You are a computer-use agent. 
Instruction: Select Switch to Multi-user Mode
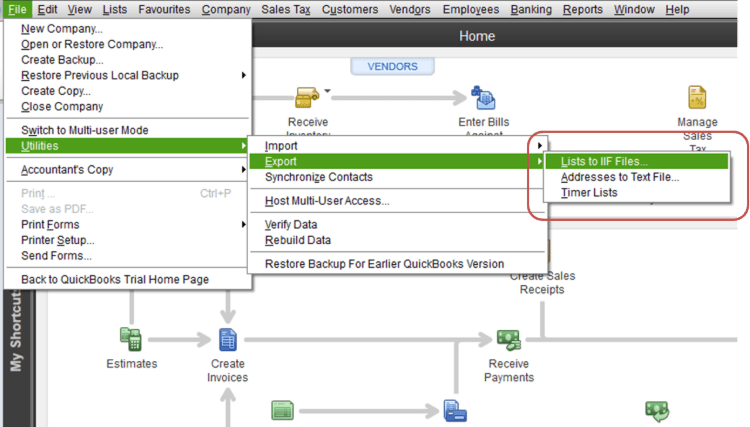tap(85, 130)
